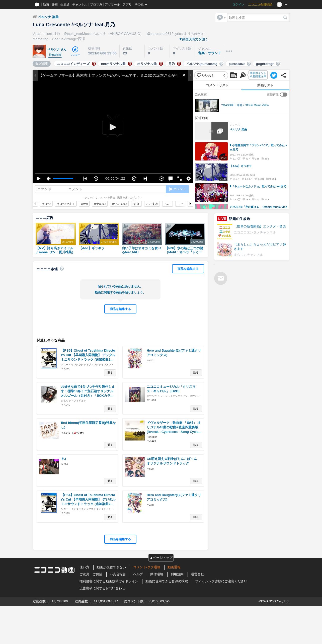Click the video seek bar

pos(113,174)
